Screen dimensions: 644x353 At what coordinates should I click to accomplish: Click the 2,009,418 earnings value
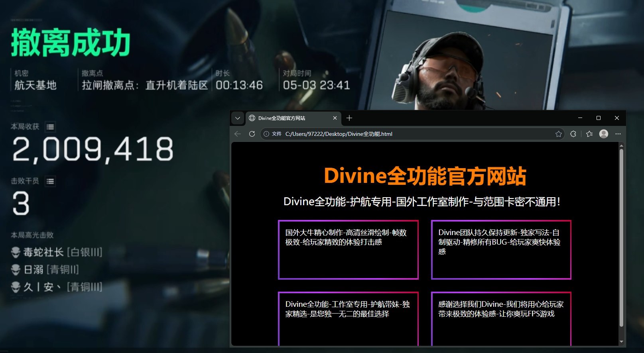(x=93, y=149)
